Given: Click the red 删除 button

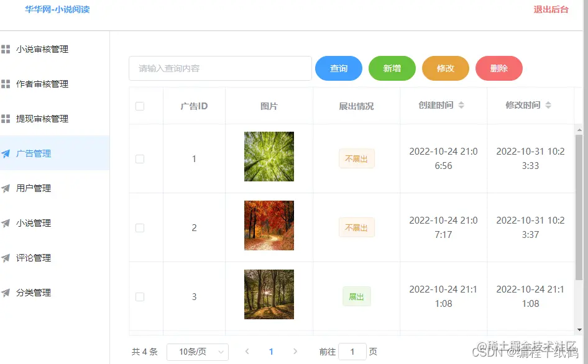Looking at the screenshot, I should click(499, 68).
